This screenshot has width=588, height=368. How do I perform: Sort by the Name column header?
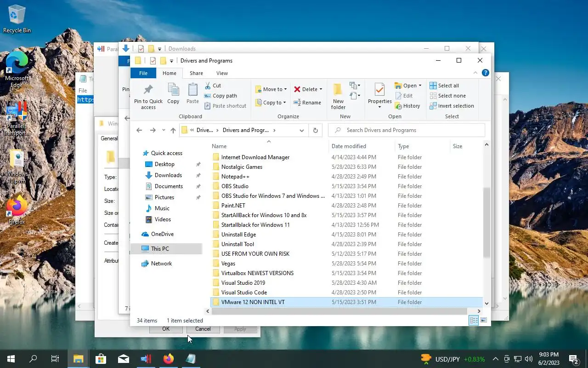[269, 146]
